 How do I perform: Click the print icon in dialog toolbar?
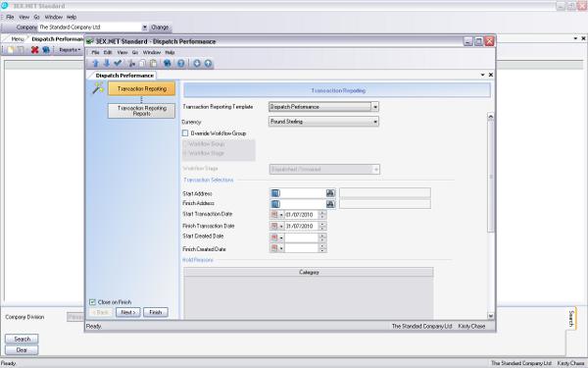tap(167, 64)
